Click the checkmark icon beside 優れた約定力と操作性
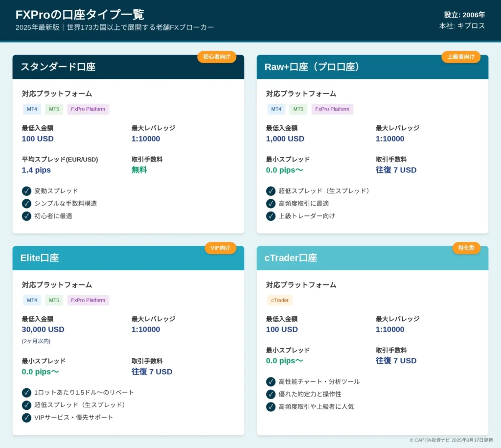 click(271, 394)
